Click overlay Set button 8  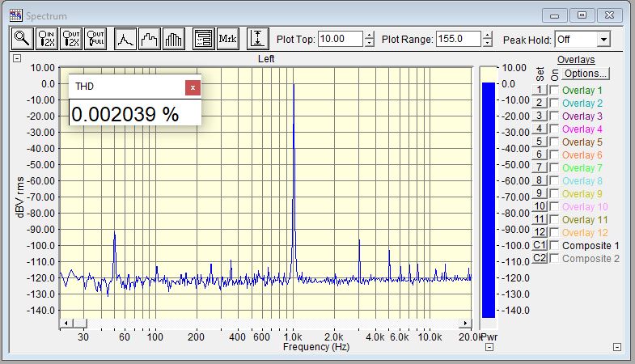coord(540,180)
